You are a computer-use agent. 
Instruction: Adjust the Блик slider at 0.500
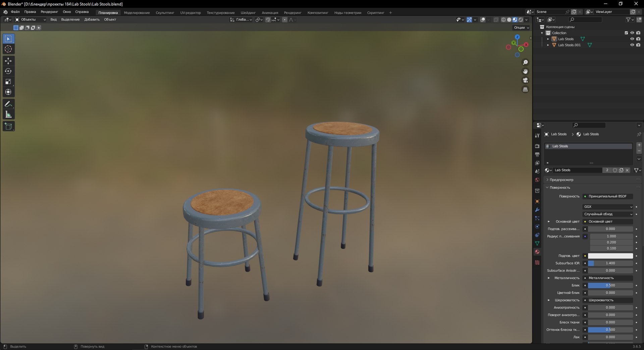pyautogui.click(x=610, y=286)
